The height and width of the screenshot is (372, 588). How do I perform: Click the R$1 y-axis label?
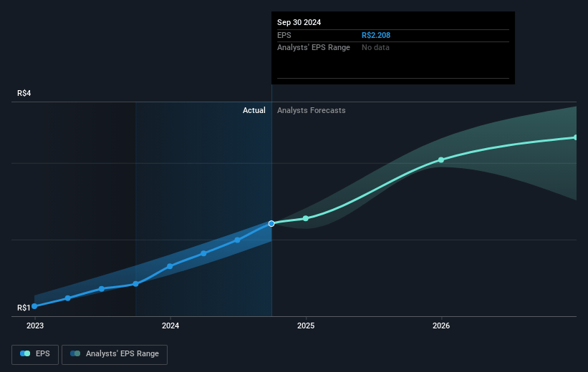pos(24,308)
